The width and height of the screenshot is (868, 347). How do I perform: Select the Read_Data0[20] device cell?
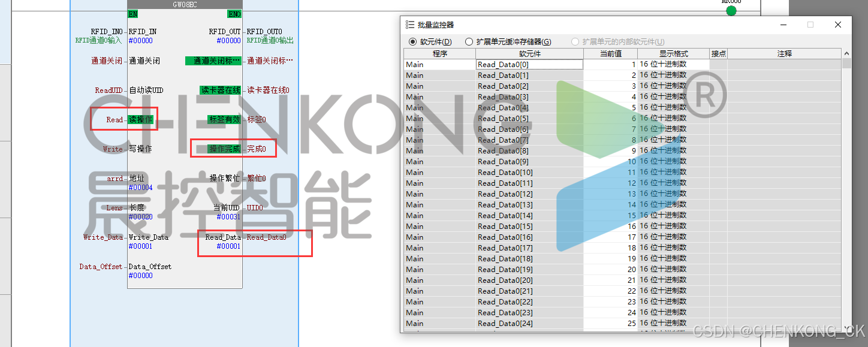(530, 280)
